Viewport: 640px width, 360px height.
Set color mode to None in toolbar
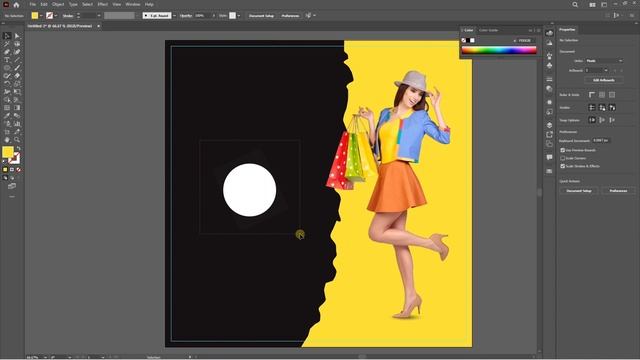18,169
